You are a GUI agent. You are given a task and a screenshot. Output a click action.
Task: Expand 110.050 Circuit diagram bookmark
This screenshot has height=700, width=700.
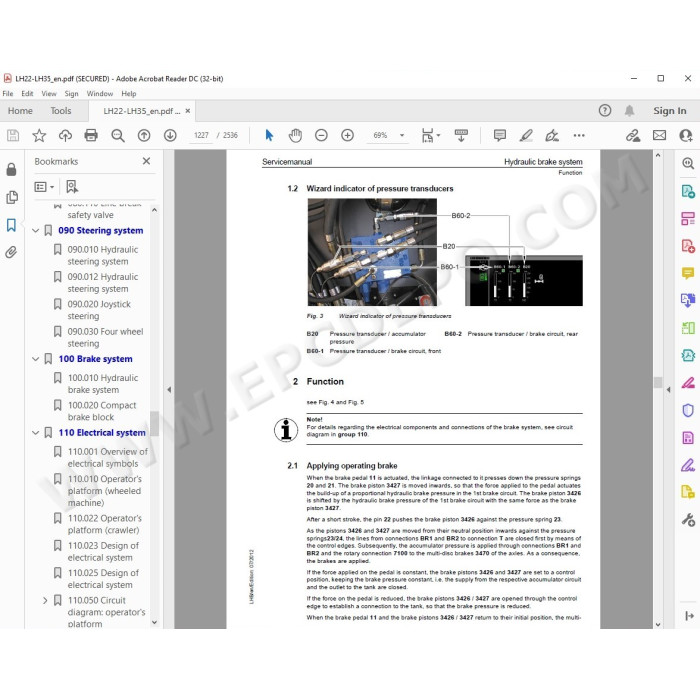tap(45, 600)
